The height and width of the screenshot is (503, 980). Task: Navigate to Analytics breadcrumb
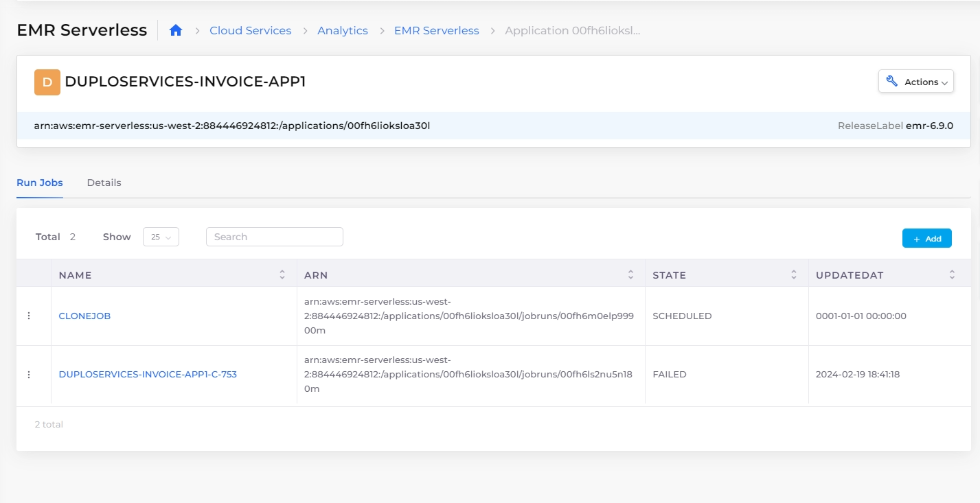tap(343, 31)
